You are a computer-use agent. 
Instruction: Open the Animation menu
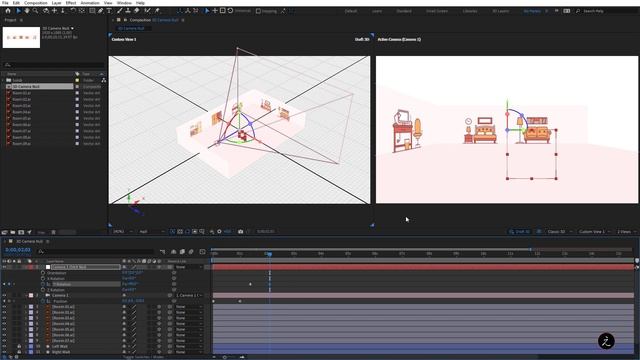[90, 3]
